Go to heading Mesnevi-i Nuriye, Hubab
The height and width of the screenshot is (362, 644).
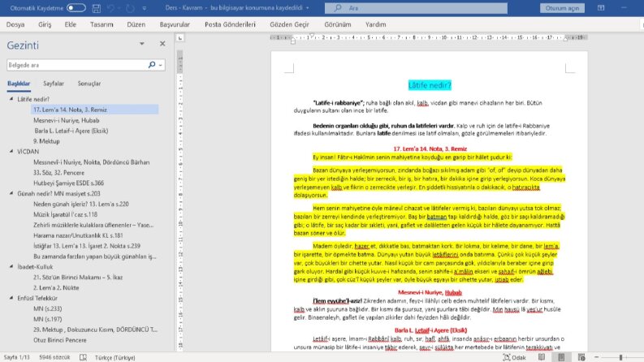66,120
